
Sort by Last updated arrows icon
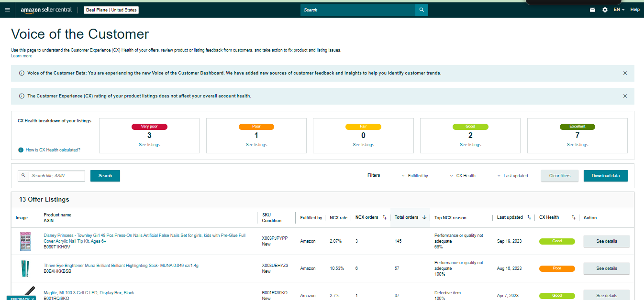tap(529, 217)
